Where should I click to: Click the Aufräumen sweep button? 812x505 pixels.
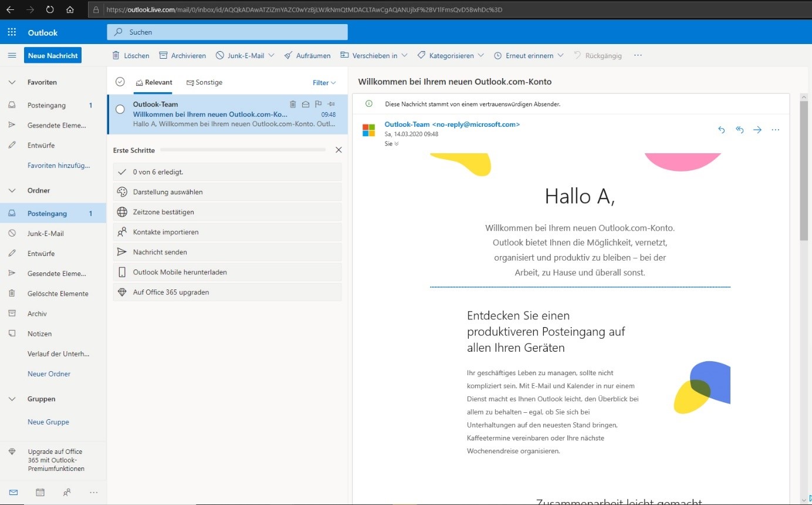tap(307, 56)
